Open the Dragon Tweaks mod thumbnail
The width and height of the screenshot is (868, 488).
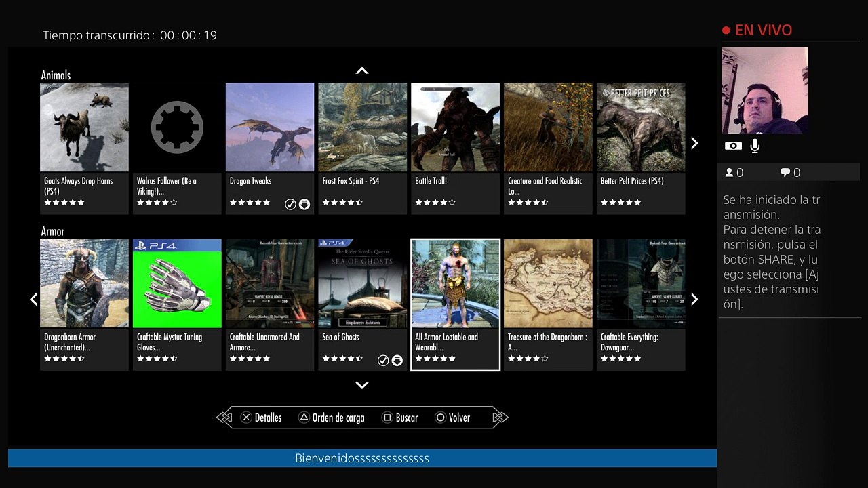(x=270, y=127)
